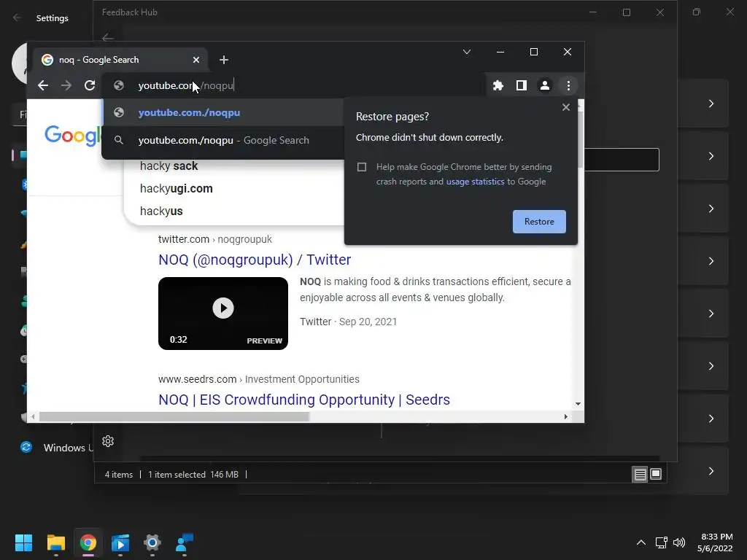Play the Twitter video preview
This screenshot has width=747, height=560.
[x=223, y=308]
